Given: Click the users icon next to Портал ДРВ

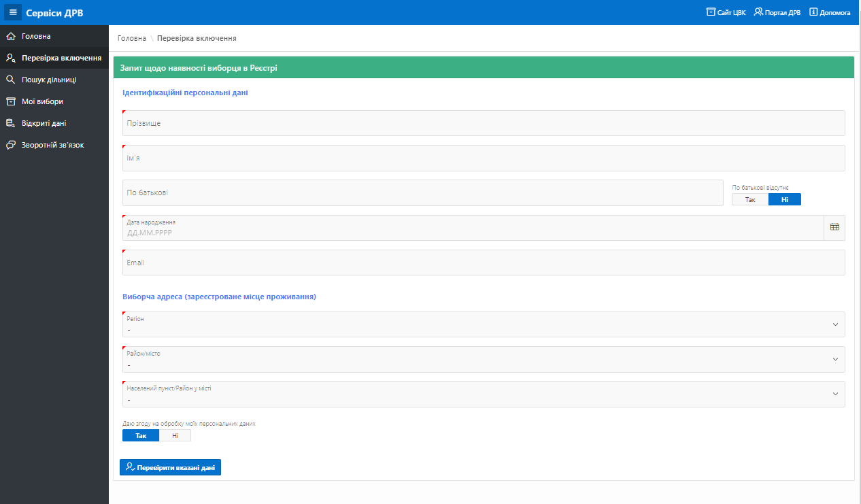Looking at the screenshot, I should [758, 12].
